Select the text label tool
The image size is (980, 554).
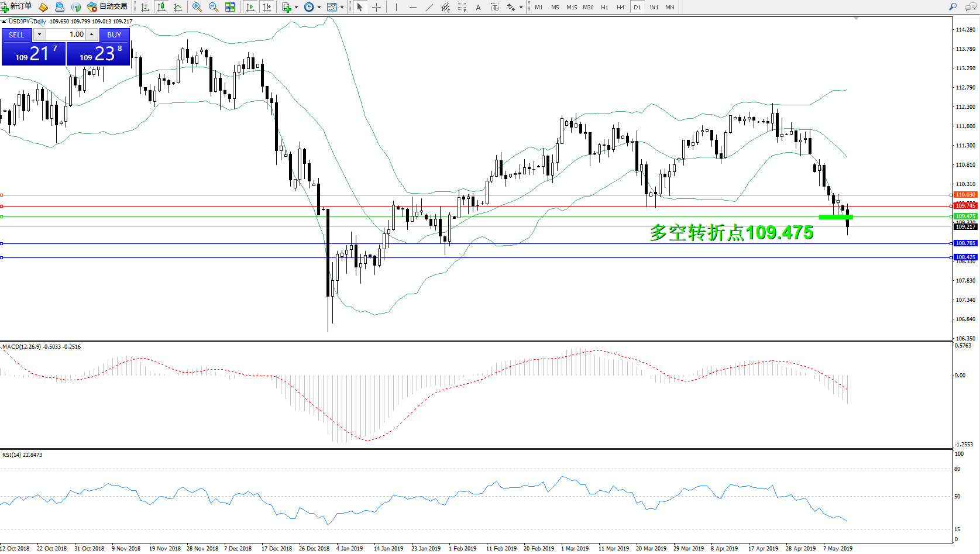pyautogui.click(x=494, y=7)
